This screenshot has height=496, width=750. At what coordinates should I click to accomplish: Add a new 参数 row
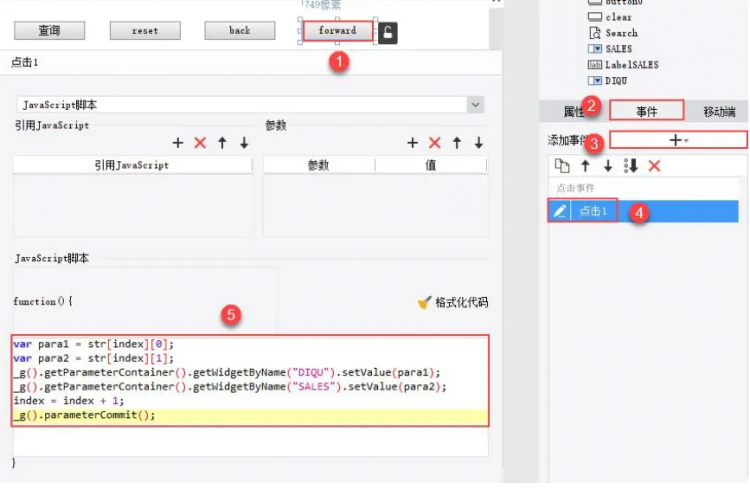412,143
